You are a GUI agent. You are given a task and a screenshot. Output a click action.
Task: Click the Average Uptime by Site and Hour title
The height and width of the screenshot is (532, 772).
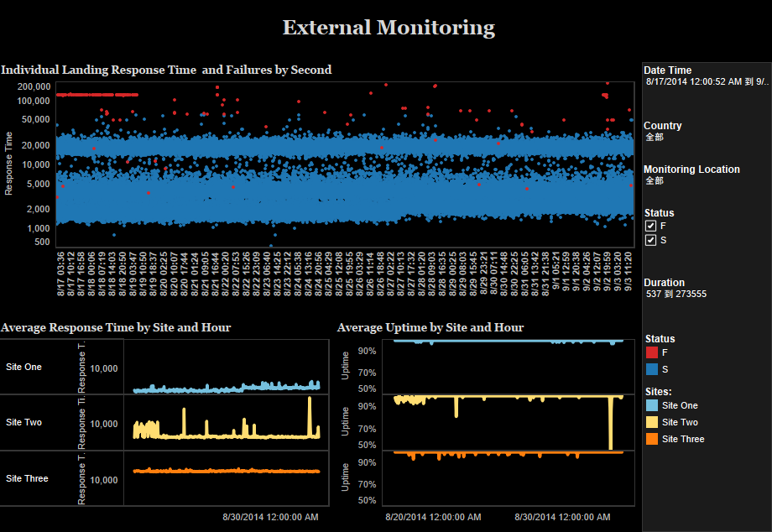click(x=430, y=327)
